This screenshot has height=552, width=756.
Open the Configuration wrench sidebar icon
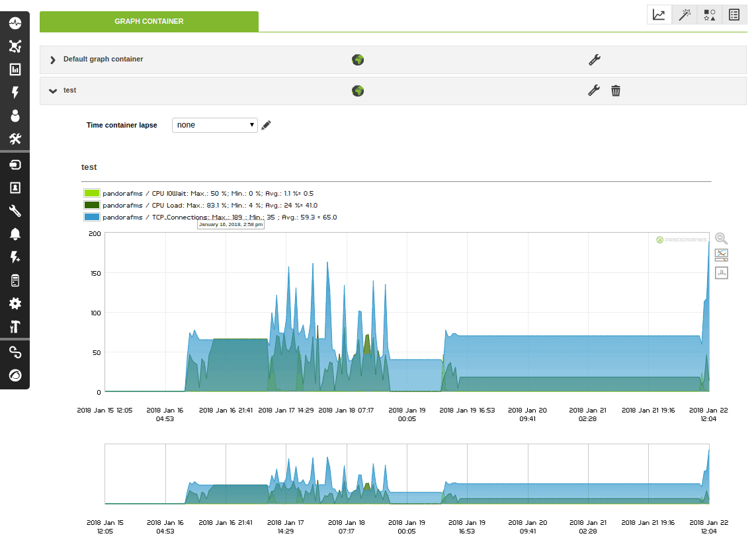[15, 211]
